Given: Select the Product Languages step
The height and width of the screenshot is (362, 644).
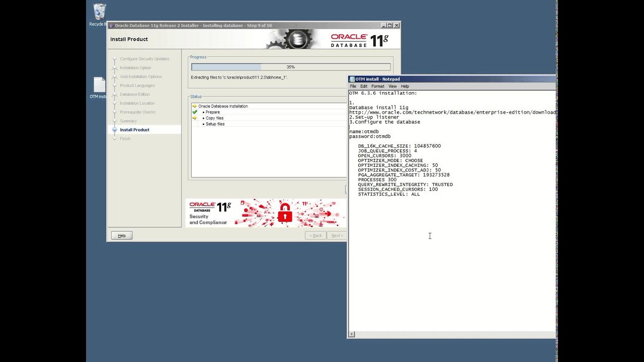Looking at the screenshot, I should [137, 85].
